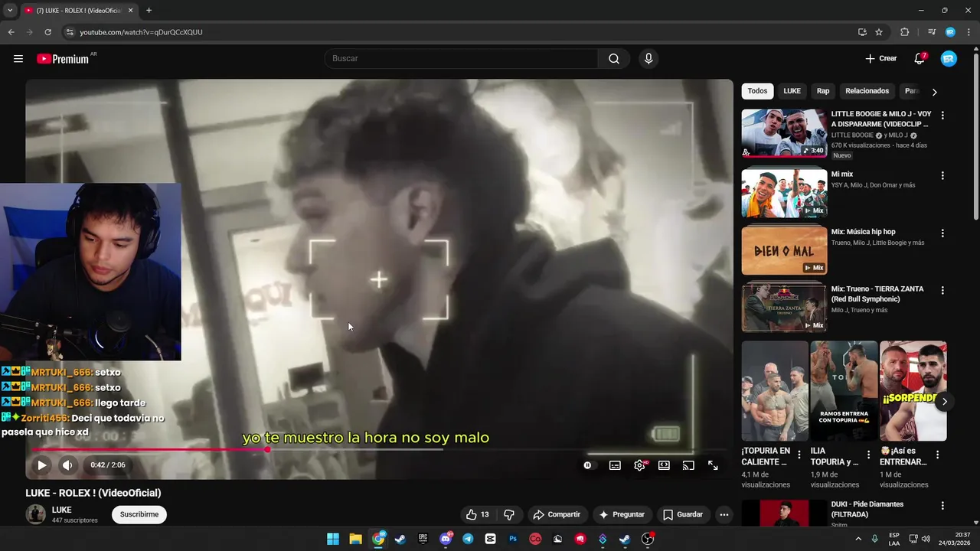Open options for Mix: Trueno Tierra Zanta
The image size is (980, 551).
942,290
